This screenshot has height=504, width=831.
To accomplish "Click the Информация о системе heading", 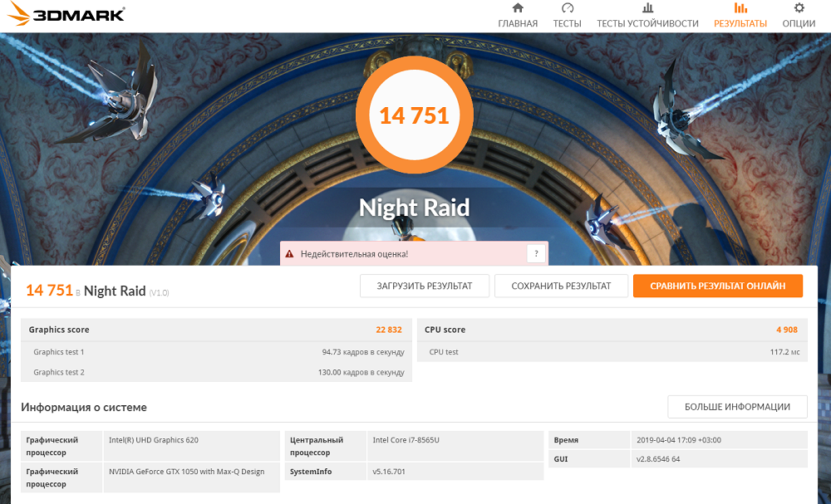I will click(84, 407).
